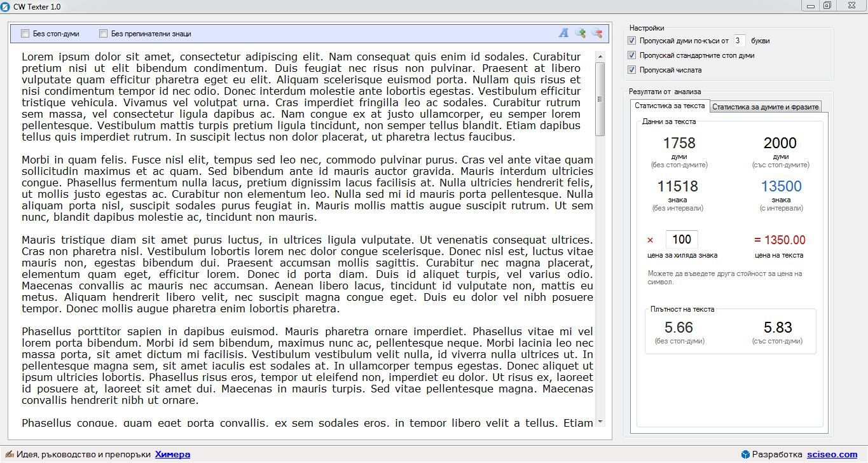Click the text editor scrollbar thumb

(x=600, y=99)
